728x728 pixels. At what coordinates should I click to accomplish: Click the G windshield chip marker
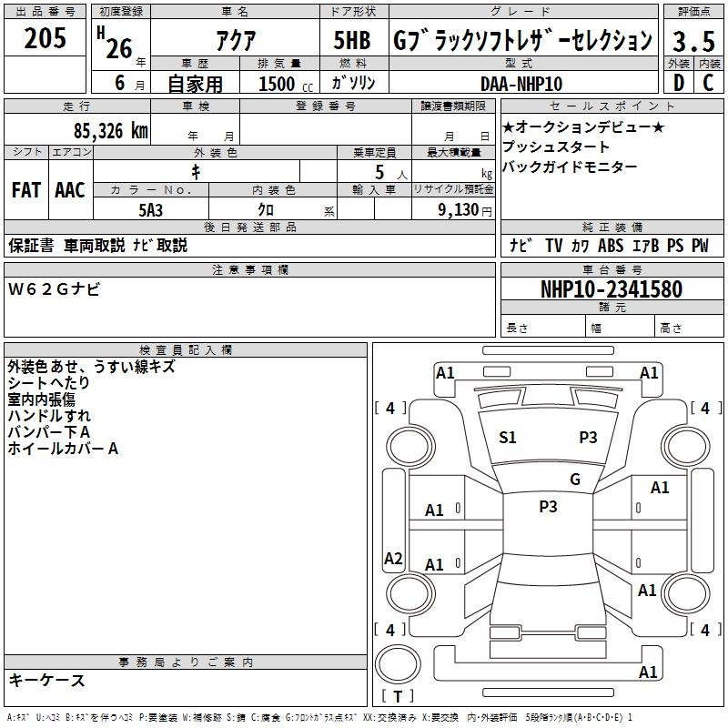575,480
